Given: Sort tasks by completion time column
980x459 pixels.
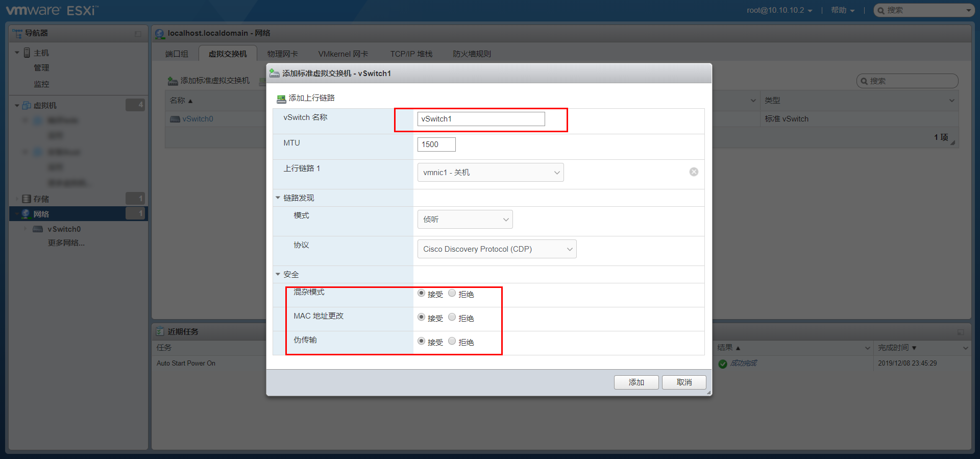Looking at the screenshot, I should coord(897,348).
